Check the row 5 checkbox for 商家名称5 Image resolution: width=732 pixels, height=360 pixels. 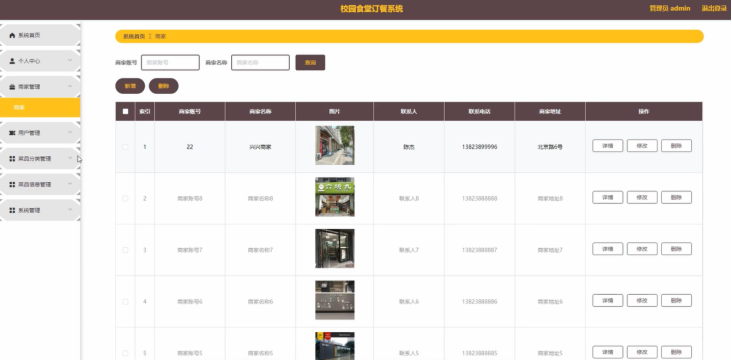pyautogui.click(x=125, y=353)
